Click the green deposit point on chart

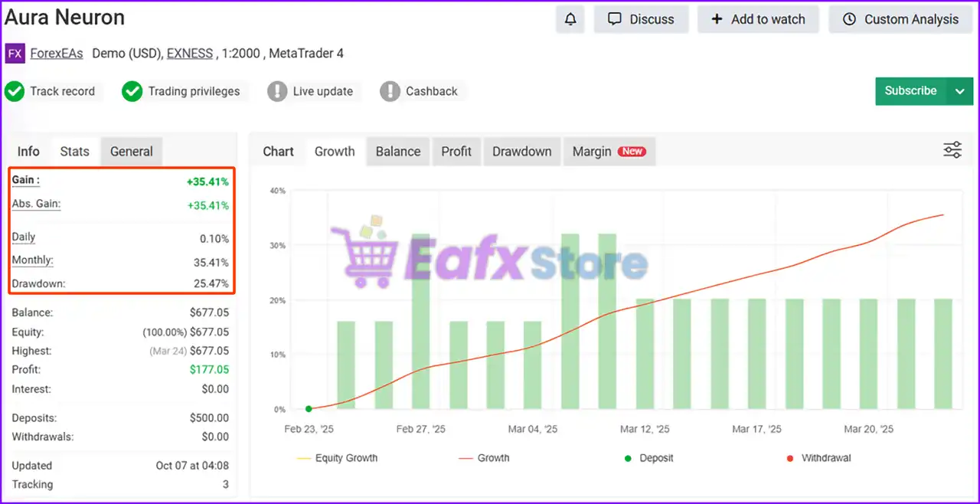(309, 409)
